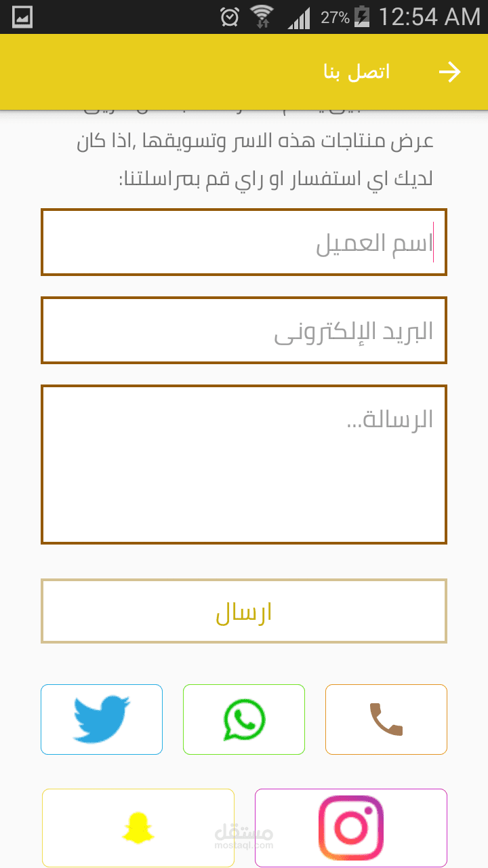Image resolution: width=488 pixels, height=868 pixels.
Task: Open WhatsApp chat button
Action: coord(244,719)
